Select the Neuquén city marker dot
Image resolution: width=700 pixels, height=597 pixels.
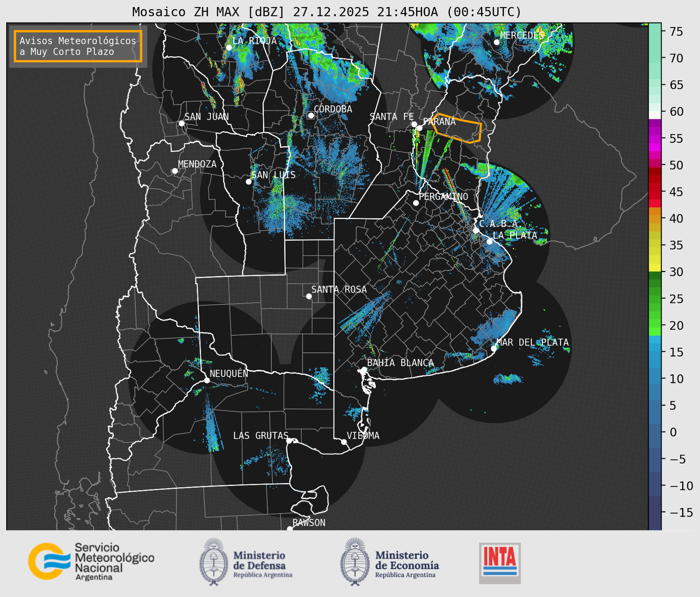[x=207, y=380]
